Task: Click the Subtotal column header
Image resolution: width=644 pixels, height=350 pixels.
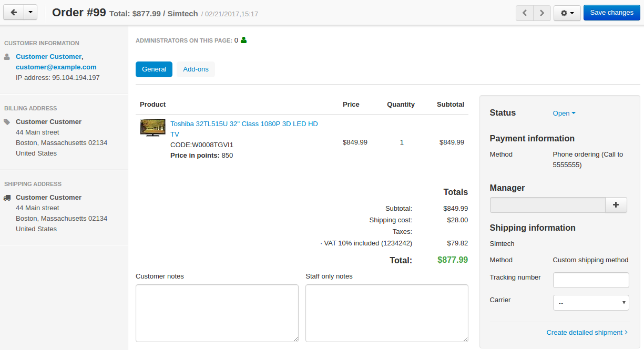Action: (x=451, y=104)
